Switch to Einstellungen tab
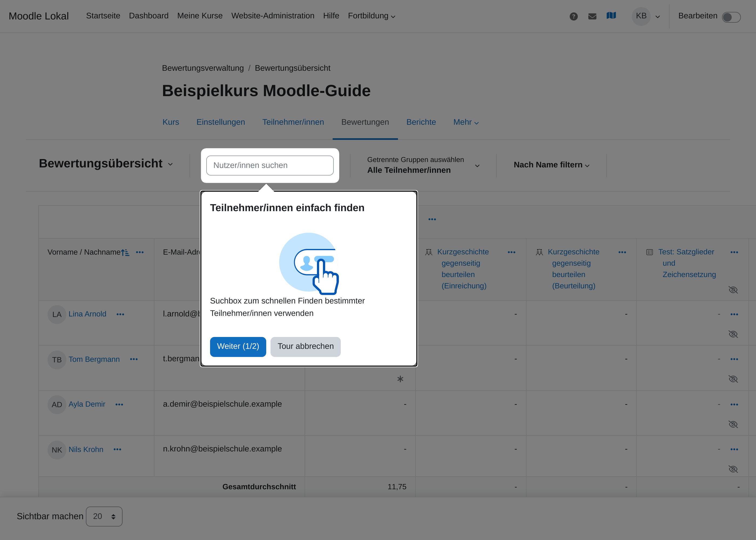This screenshot has width=756, height=540. pyautogui.click(x=220, y=122)
